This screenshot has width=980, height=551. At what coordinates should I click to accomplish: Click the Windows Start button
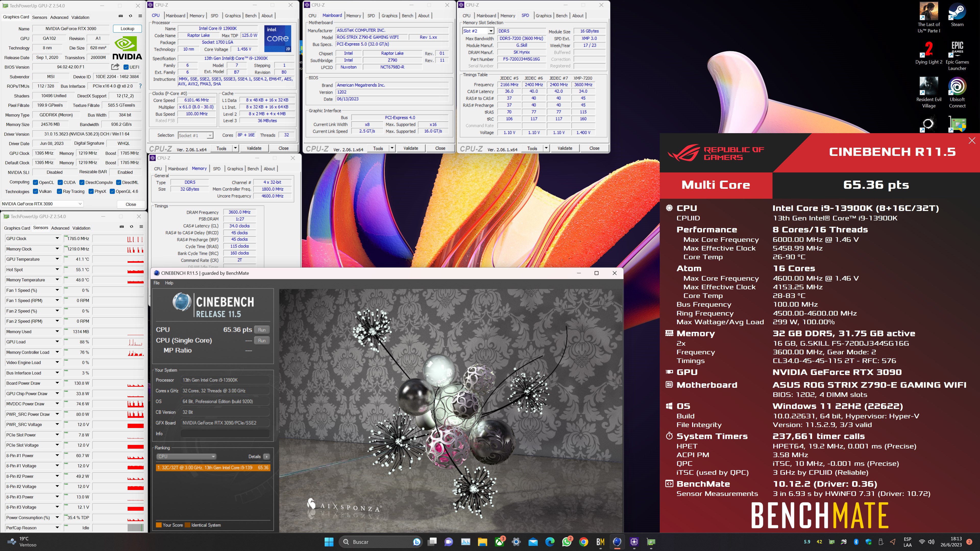(329, 542)
